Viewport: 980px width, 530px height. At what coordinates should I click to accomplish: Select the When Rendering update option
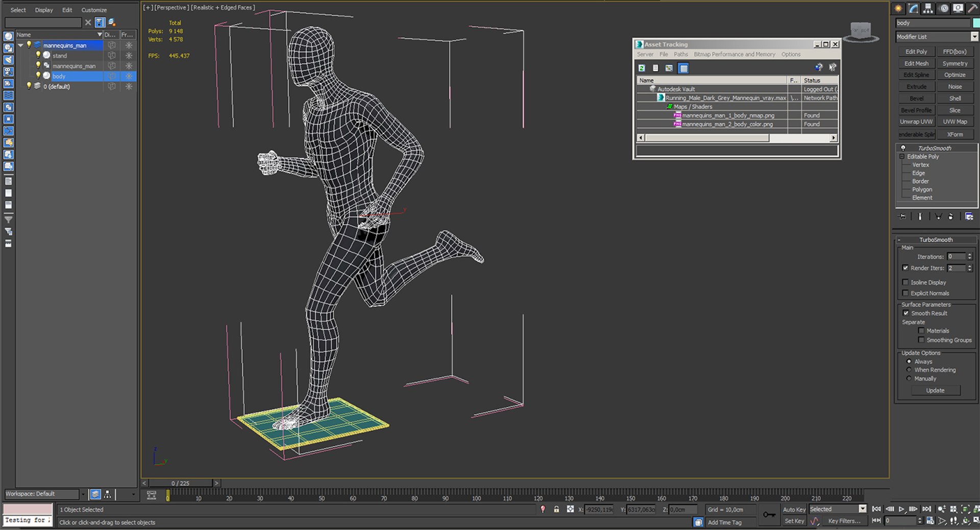click(x=909, y=370)
